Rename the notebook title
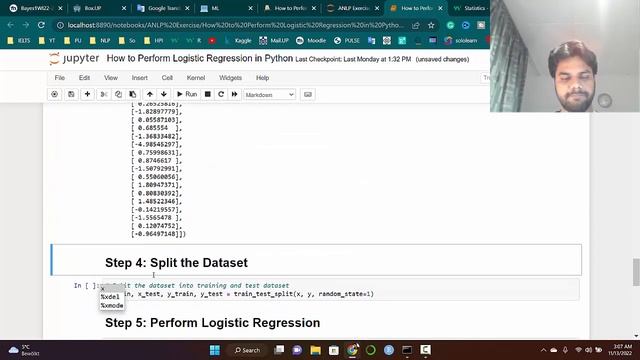 (200, 58)
